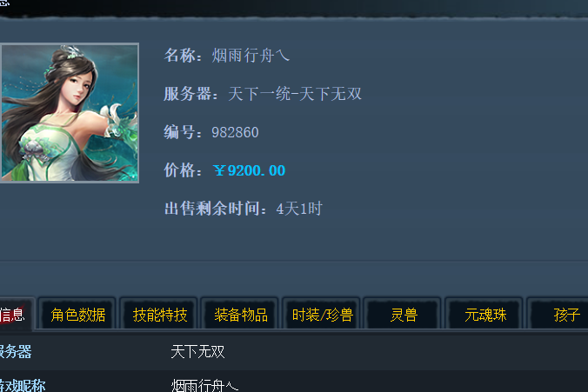Select the active 信息 tab
The image size is (588, 392).
coord(16,315)
